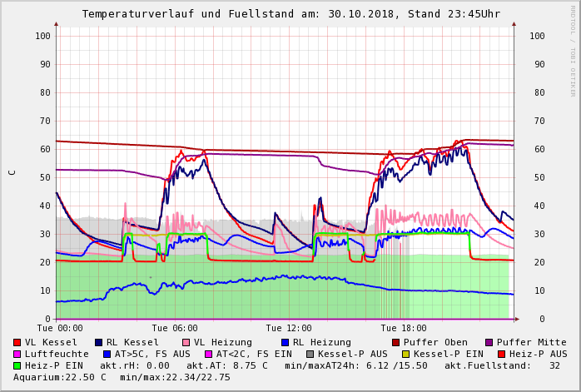Select the gray Kessel-P AUS legend swatch

click(x=310, y=354)
